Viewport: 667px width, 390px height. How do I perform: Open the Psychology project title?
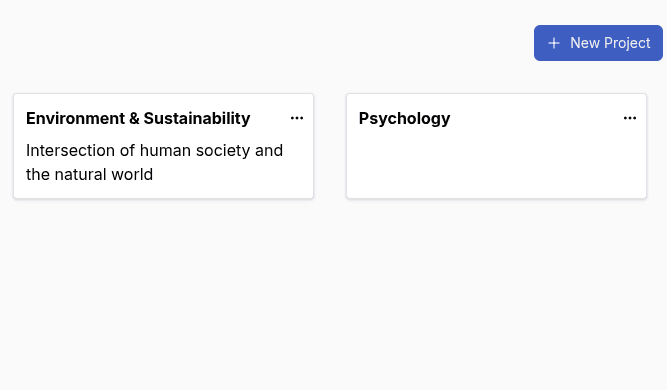coord(404,119)
